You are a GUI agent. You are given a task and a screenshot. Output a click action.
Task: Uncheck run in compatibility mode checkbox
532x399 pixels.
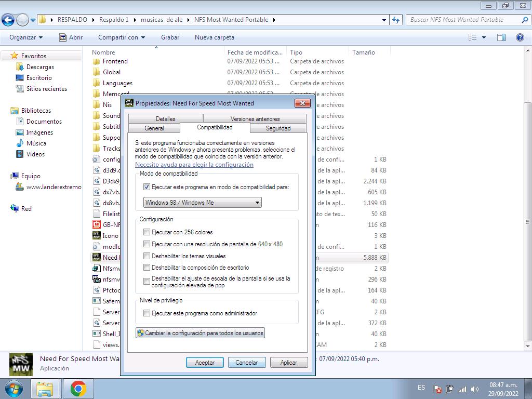pyautogui.click(x=147, y=187)
